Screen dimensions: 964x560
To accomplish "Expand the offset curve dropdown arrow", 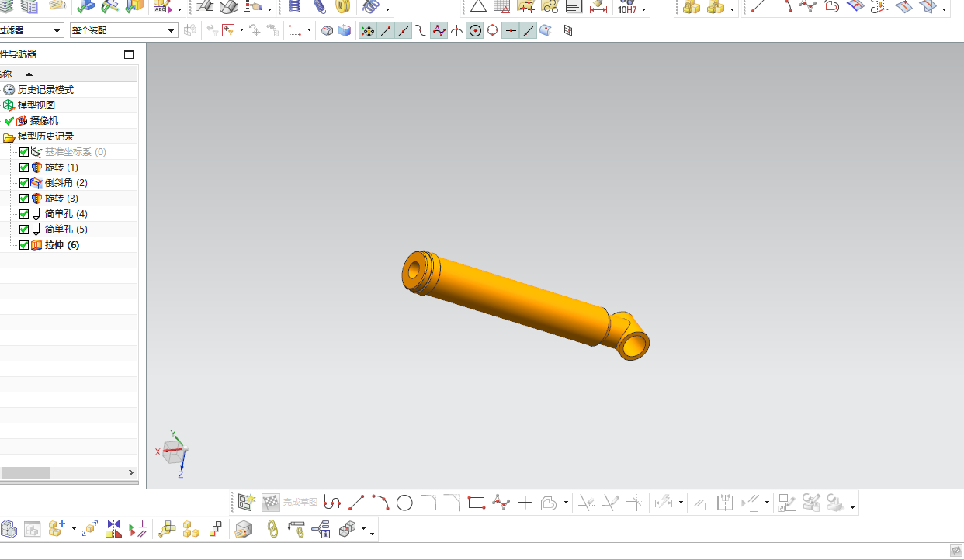I will pos(566,503).
